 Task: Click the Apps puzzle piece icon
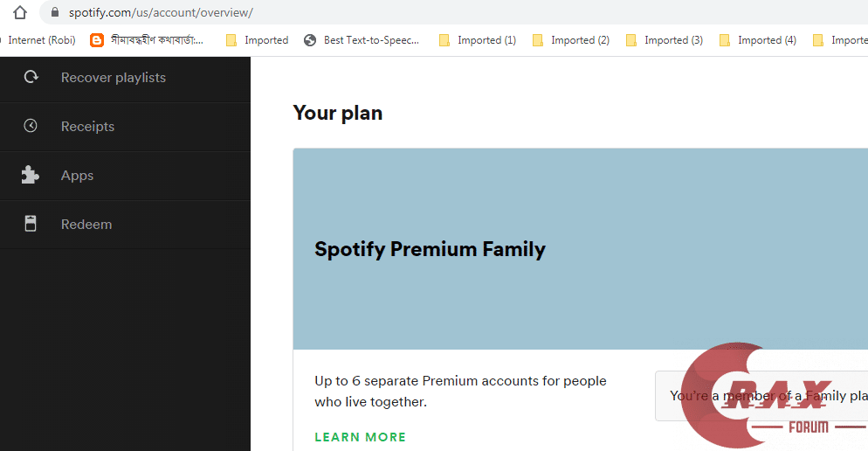[x=31, y=175]
